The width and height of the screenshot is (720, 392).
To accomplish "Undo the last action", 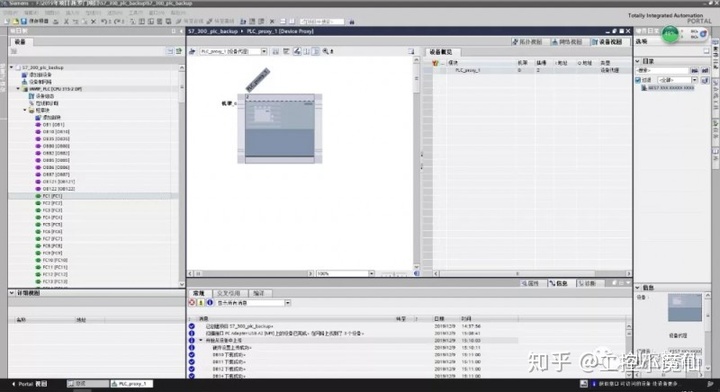I will click(104, 22).
